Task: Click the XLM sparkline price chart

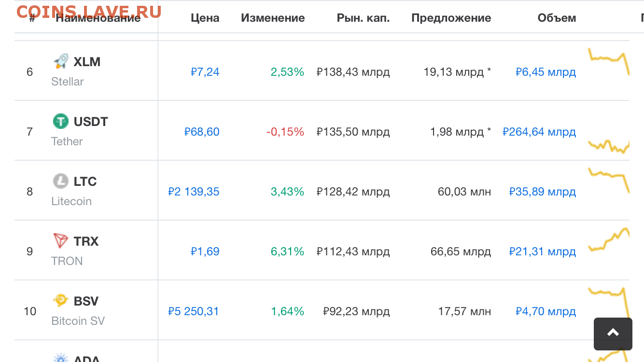Action: (x=609, y=61)
